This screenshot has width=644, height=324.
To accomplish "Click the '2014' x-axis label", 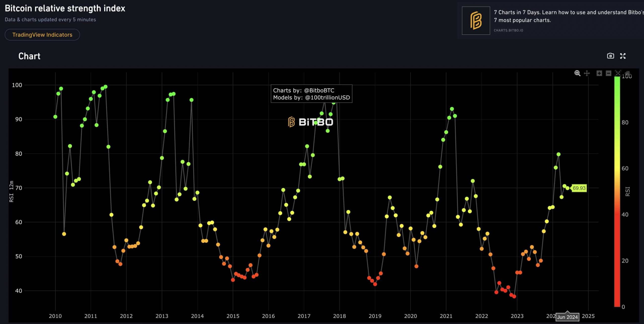I will [x=197, y=316].
